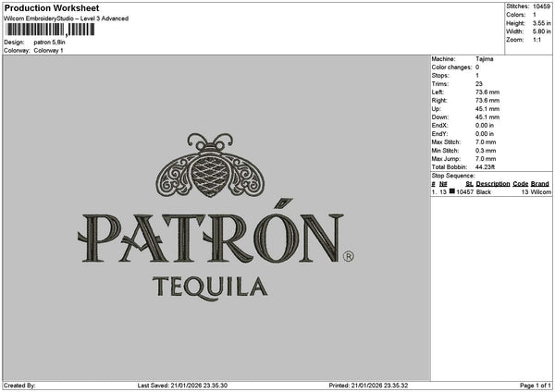Click the TEQUILA embroidered lettering
555x392 pixels.
210,288
